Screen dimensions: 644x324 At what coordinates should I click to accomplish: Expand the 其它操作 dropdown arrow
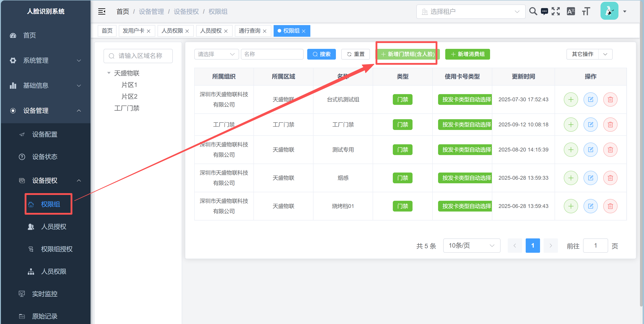[605, 54]
